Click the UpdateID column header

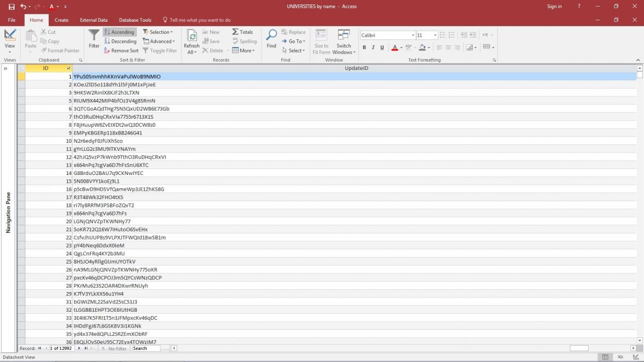click(x=356, y=68)
